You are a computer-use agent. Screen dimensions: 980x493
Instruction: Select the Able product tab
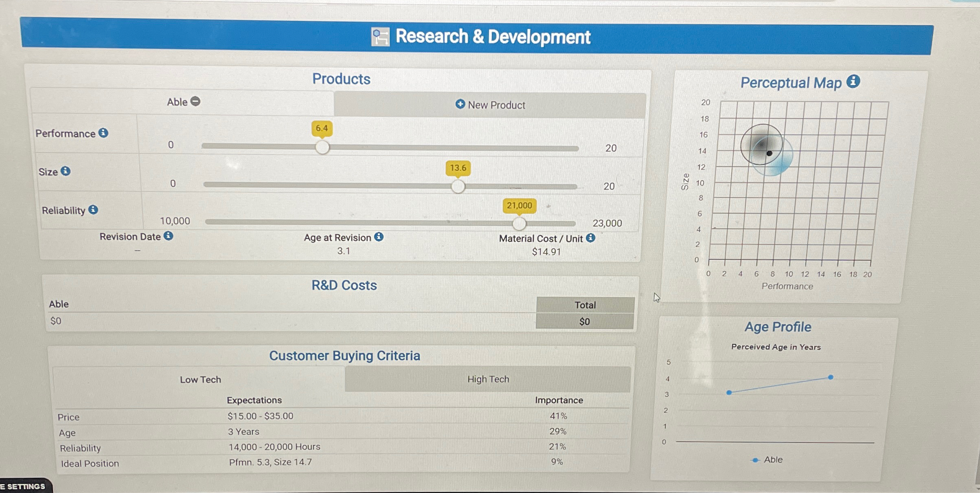click(178, 102)
